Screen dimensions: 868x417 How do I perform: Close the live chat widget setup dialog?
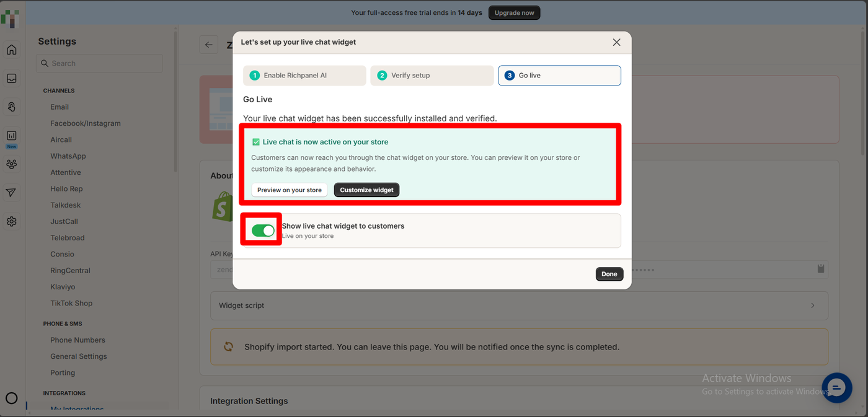coord(616,42)
